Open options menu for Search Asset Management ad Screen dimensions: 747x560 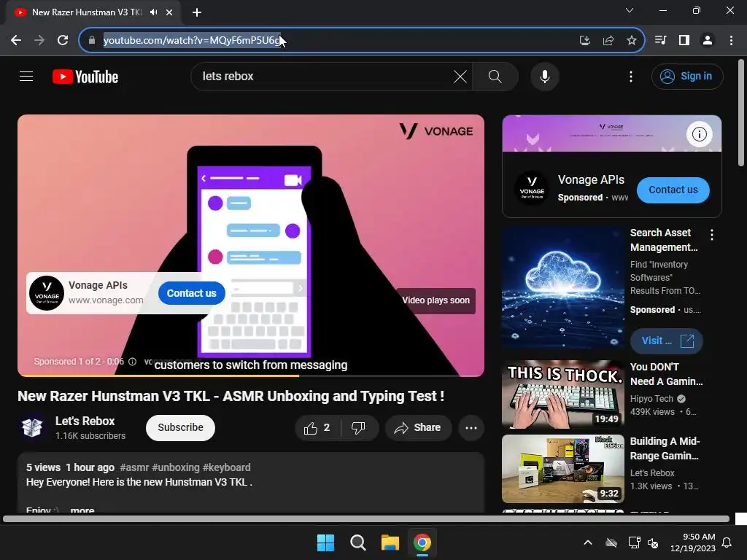coord(712,234)
